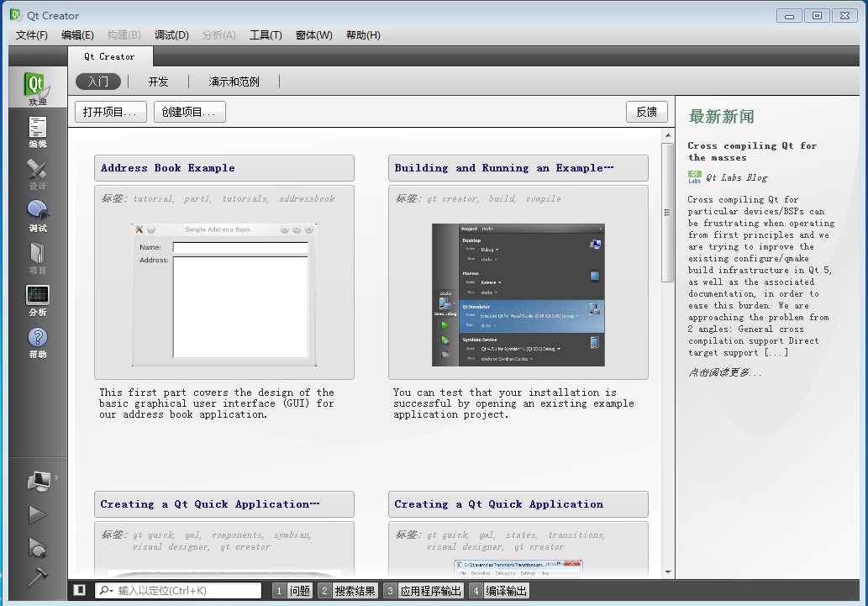This screenshot has height=606, width=868.
Task: Open first Creating a Qt Quick Application… card
Action: 224,504
